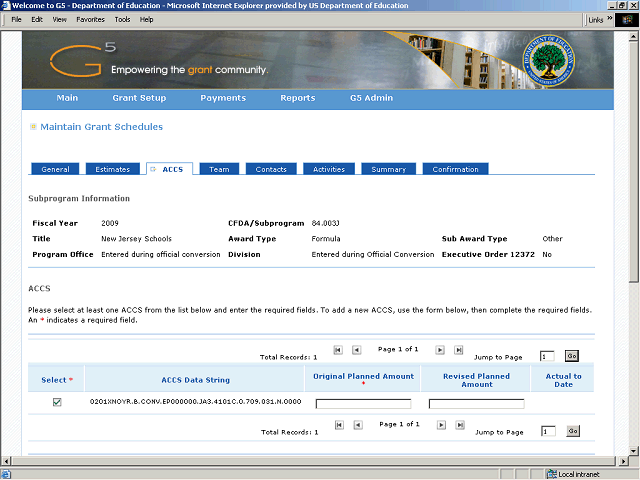
Task: Switch to the Contacts tab
Action: (271, 169)
